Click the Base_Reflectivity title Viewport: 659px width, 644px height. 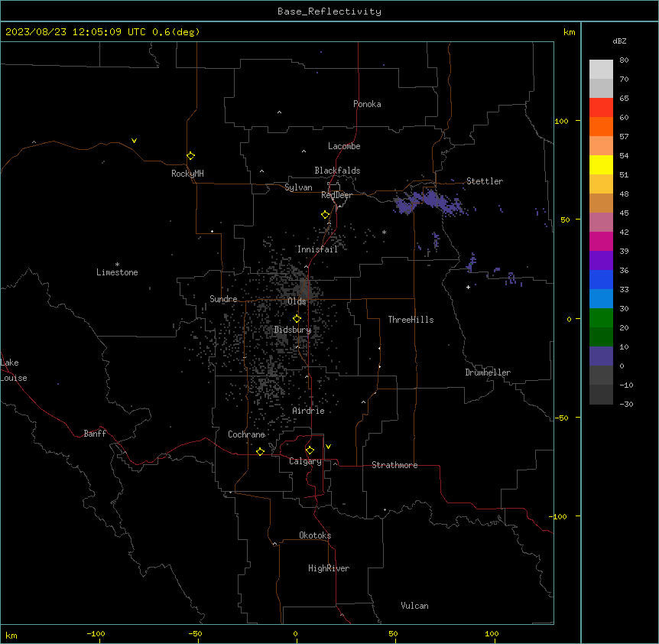click(x=329, y=11)
